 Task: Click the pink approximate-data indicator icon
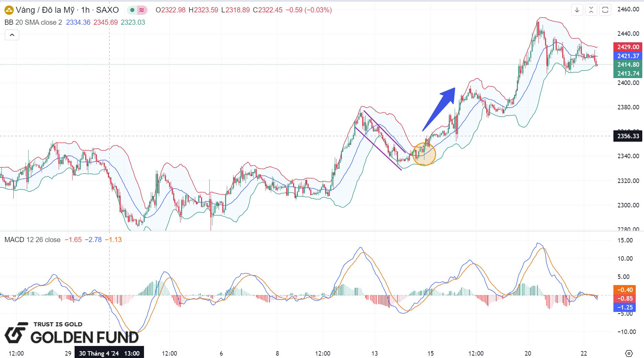click(x=142, y=10)
